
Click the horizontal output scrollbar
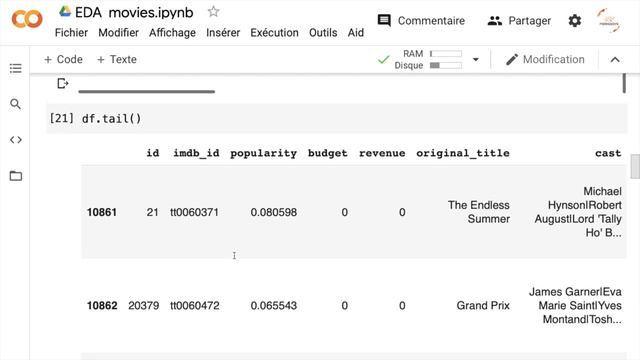pyautogui.click(x=147, y=91)
